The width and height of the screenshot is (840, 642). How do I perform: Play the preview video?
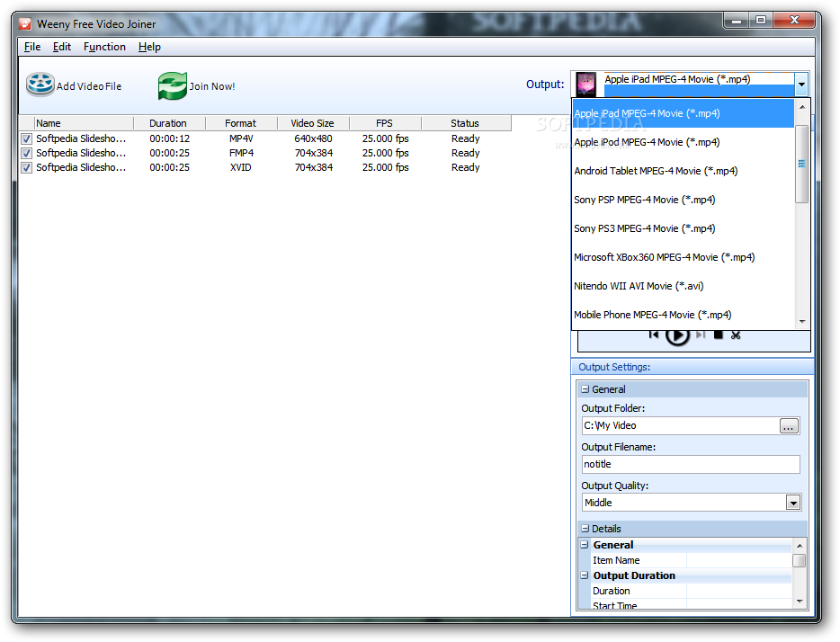pos(677,335)
